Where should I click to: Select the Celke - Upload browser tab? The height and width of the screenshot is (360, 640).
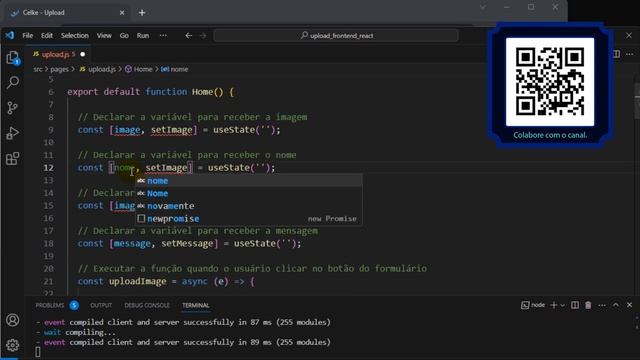[67, 13]
